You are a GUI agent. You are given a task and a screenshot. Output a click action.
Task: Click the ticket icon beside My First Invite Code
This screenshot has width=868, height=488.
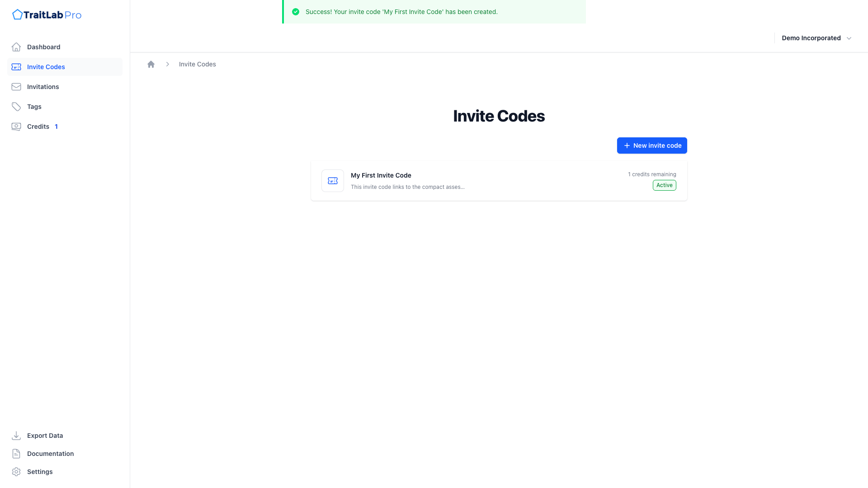coord(333,181)
